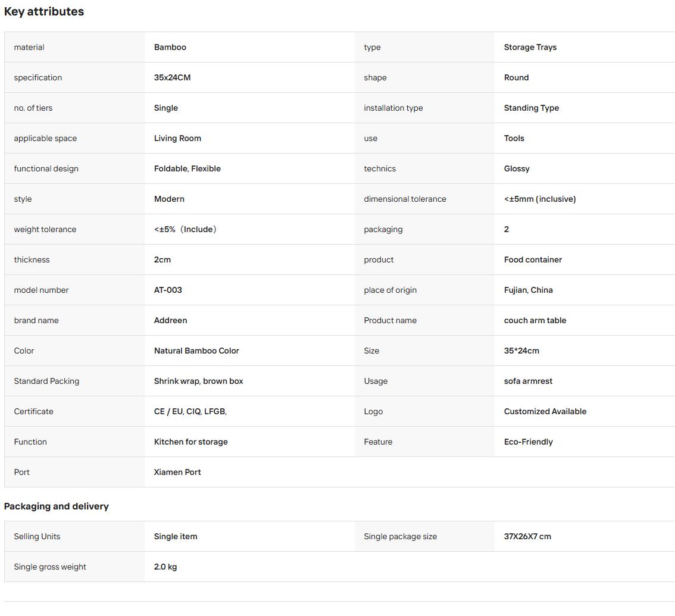Select the 37X26X7 cm package size
This screenshot has height=616, width=675.
[527, 536]
